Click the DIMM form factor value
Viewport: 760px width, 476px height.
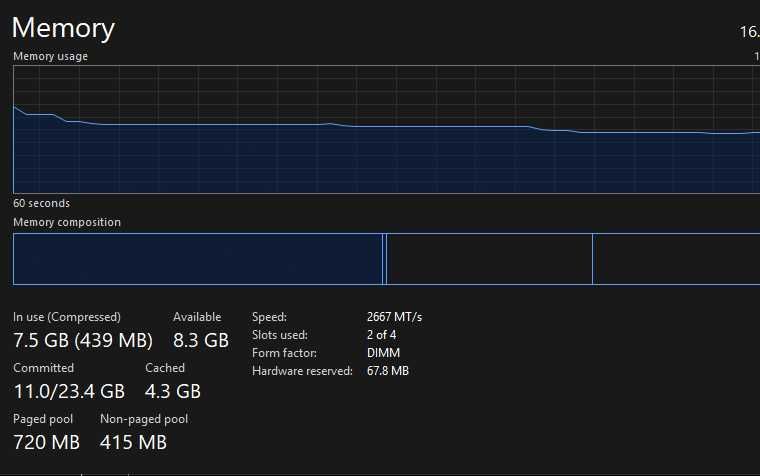383,353
